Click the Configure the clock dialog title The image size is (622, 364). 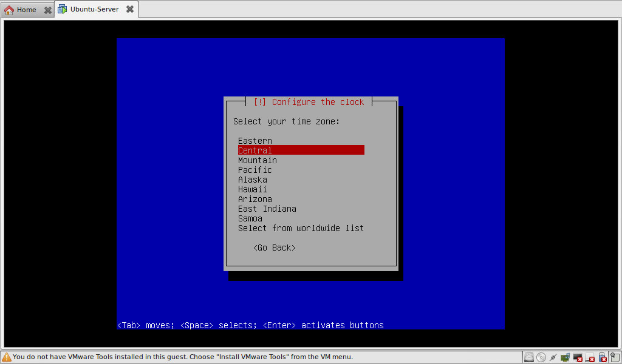[309, 102]
